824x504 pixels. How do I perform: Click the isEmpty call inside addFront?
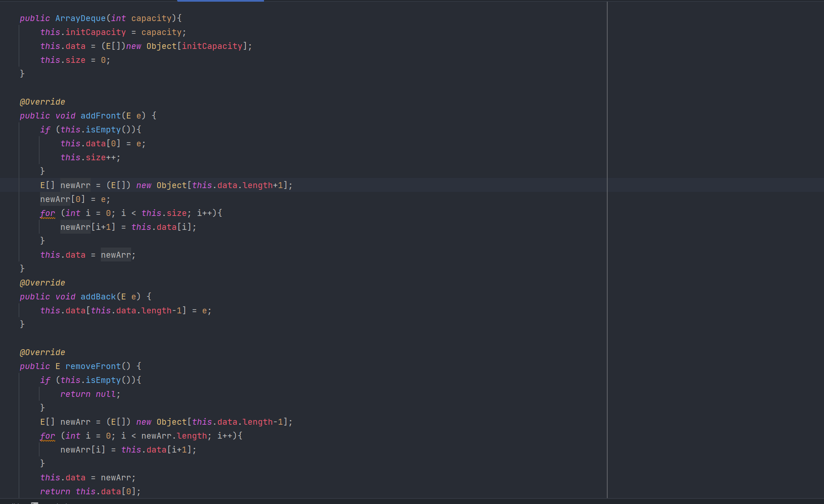coord(103,129)
